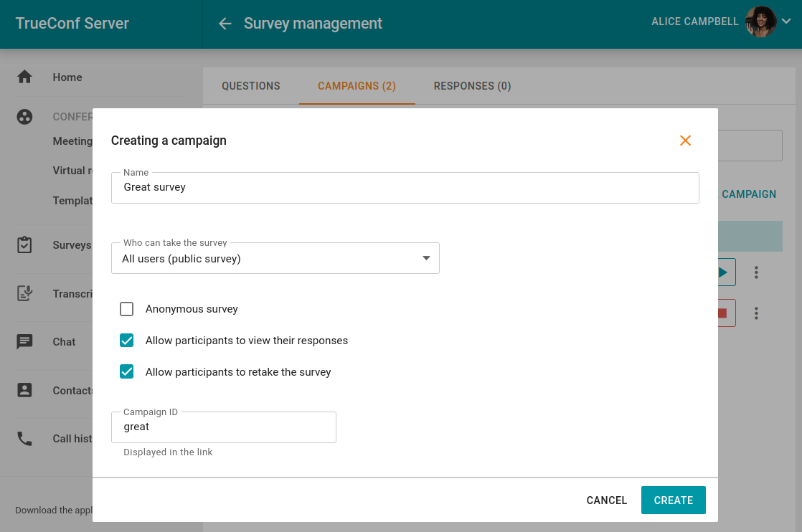
Task: Expand the Alice Campbell user menu chevron
Action: [786, 22]
